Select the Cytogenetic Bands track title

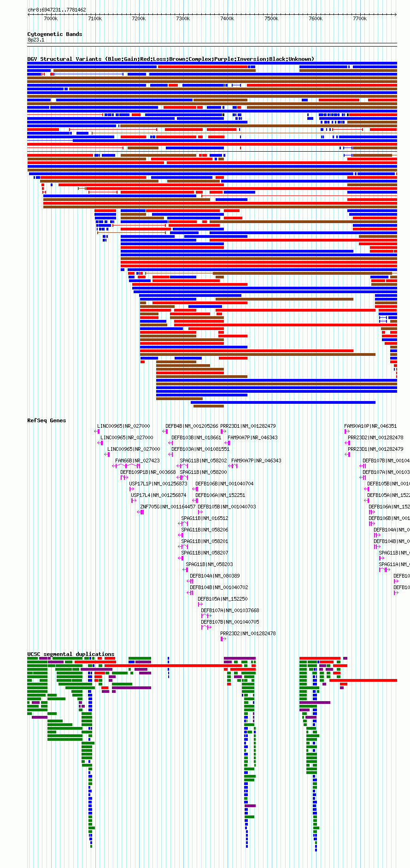[55, 34]
